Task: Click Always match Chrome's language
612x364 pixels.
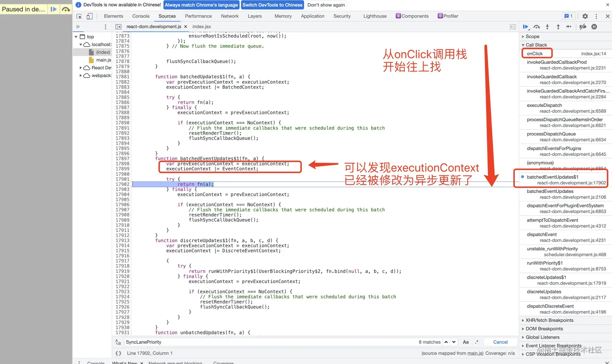Action: point(201,5)
